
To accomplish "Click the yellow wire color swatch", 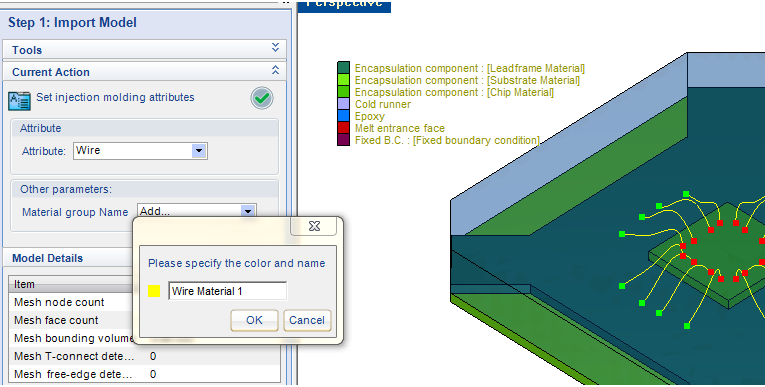I will [x=154, y=291].
